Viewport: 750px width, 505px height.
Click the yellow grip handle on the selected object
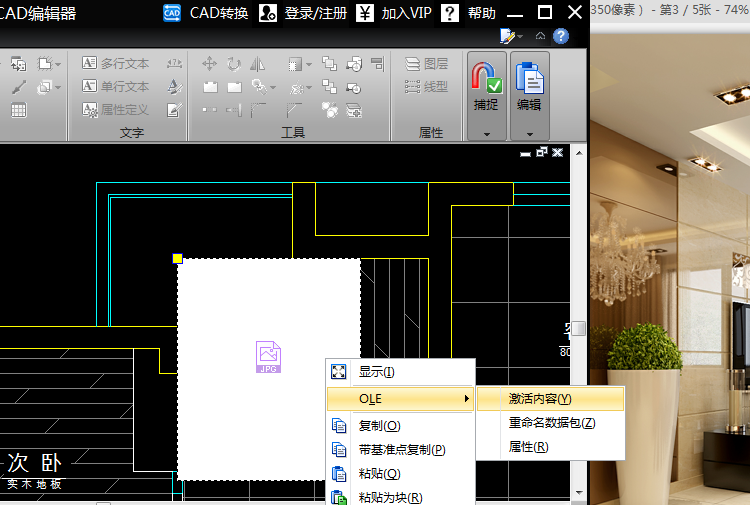[177, 258]
